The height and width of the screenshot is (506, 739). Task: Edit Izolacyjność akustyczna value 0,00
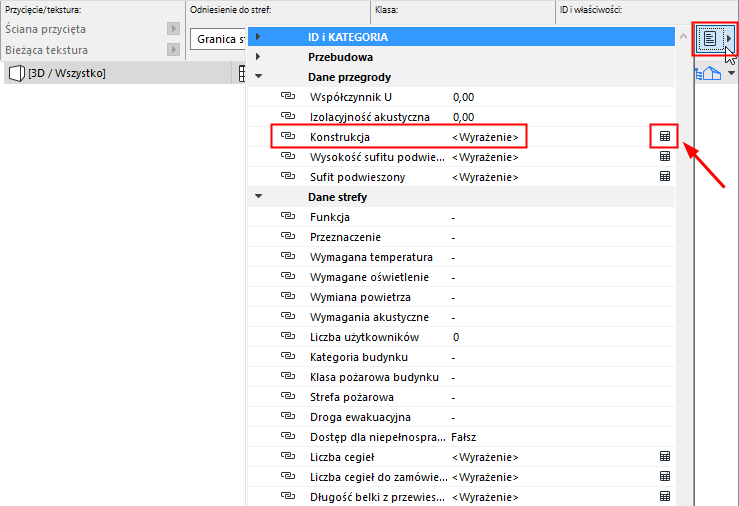click(463, 117)
